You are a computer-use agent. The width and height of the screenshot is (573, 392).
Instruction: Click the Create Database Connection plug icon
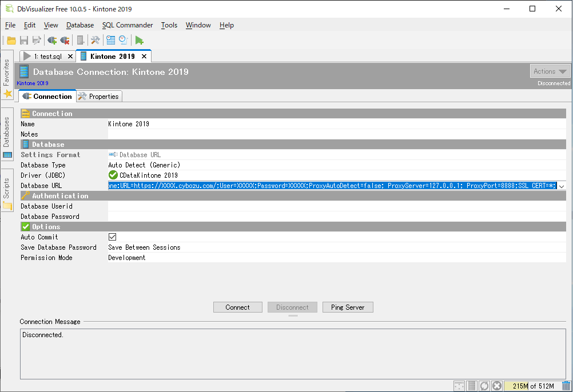tap(52, 40)
